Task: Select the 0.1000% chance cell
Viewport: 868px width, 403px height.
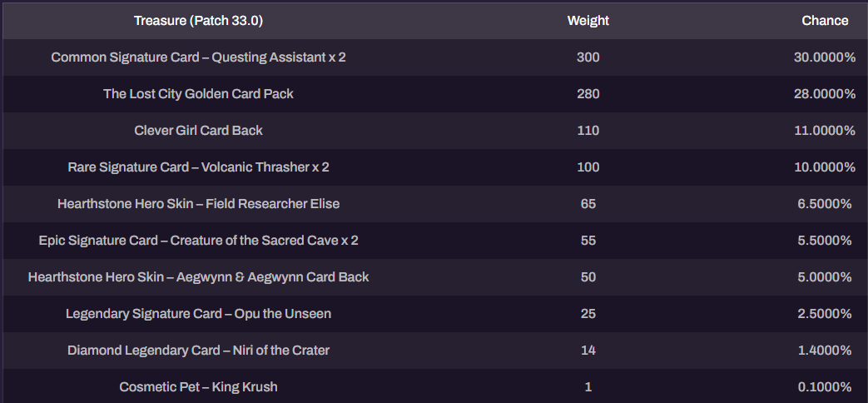Action: [x=825, y=386]
